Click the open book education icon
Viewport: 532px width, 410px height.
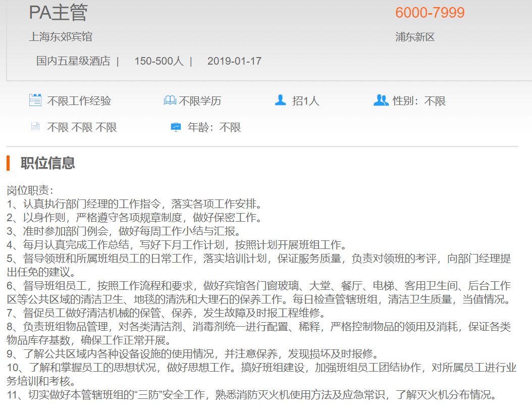point(170,100)
